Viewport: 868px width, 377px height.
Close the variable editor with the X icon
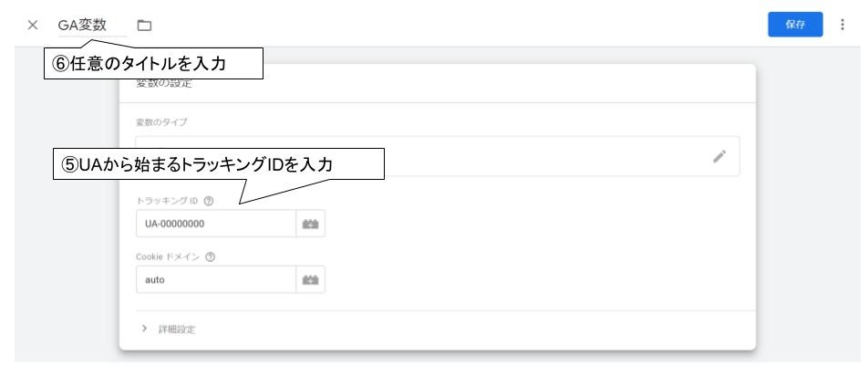(33, 25)
